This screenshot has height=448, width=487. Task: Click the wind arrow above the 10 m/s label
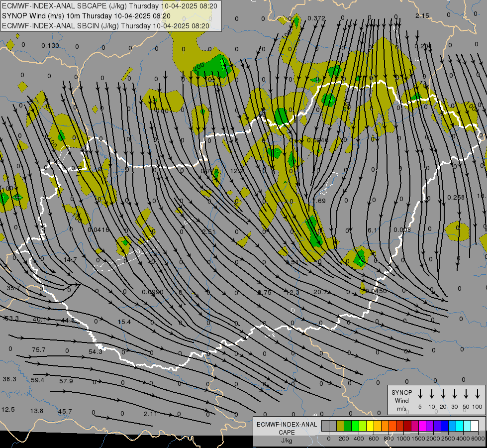tap(432, 394)
